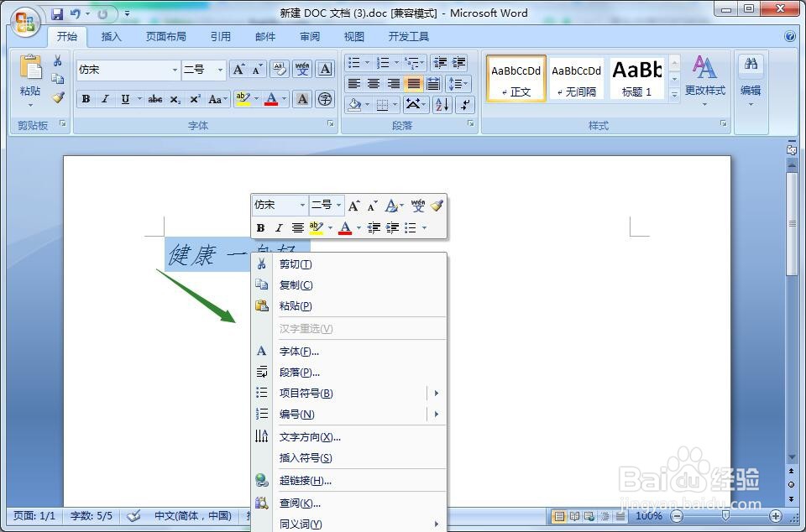The height and width of the screenshot is (532, 806).
Task: Choose 段落(P)... from context menu
Action: coord(349,373)
